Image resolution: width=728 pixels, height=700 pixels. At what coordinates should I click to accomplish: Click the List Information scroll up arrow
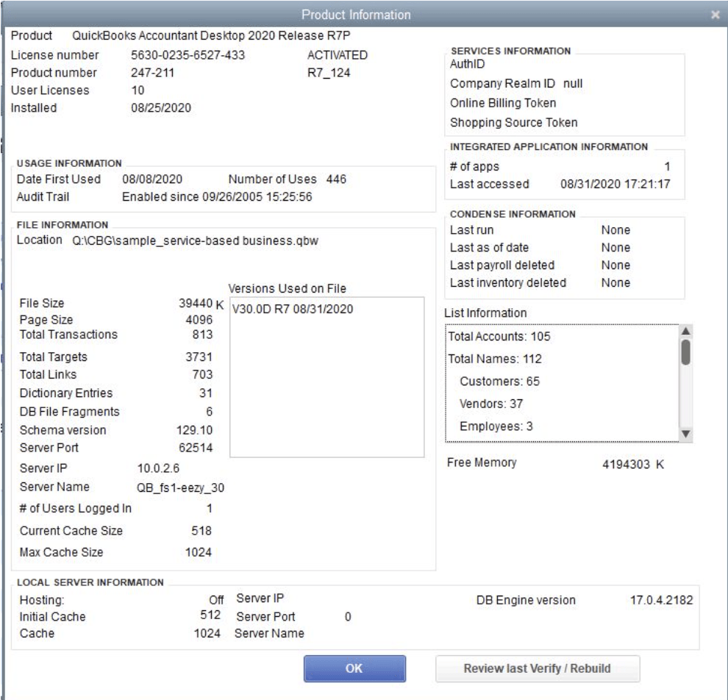pyautogui.click(x=686, y=331)
